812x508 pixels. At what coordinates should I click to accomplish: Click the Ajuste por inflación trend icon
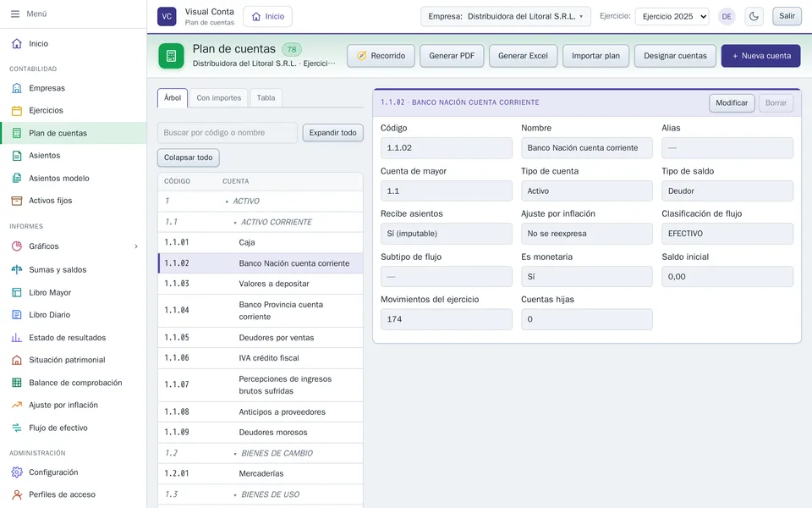(x=17, y=405)
